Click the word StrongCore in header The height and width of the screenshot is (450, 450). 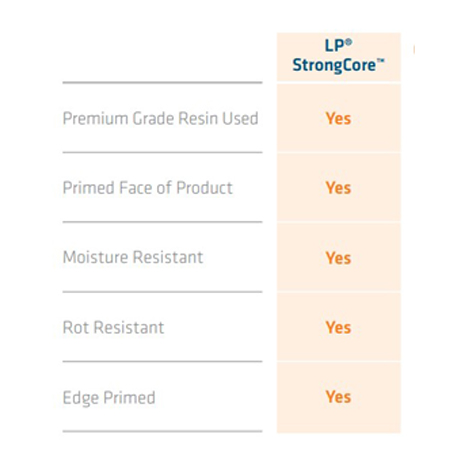click(334, 65)
